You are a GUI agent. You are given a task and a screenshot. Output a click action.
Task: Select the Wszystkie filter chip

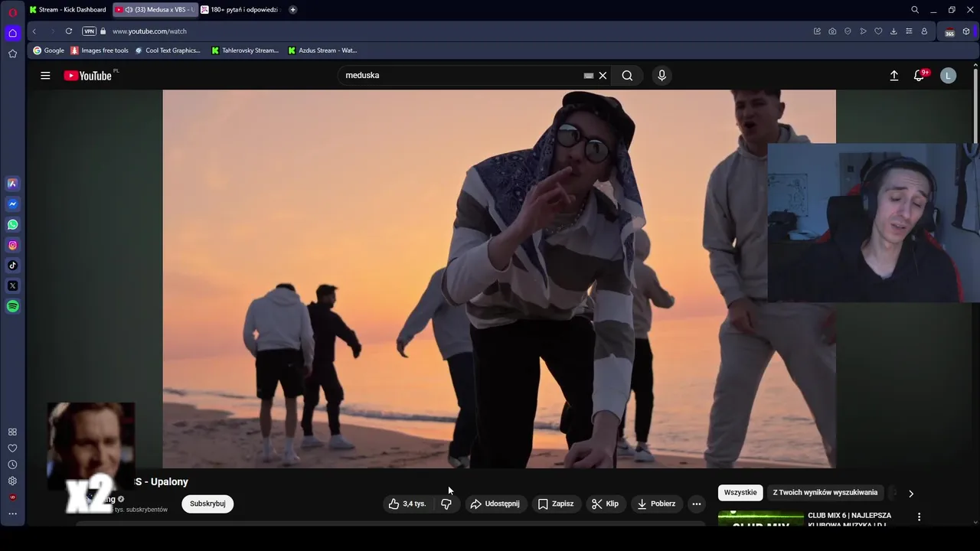tap(740, 492)
